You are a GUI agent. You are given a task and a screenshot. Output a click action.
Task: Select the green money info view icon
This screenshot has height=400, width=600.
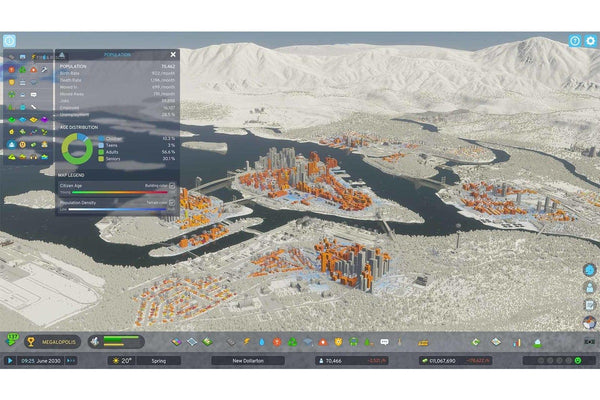pos(34,144)
